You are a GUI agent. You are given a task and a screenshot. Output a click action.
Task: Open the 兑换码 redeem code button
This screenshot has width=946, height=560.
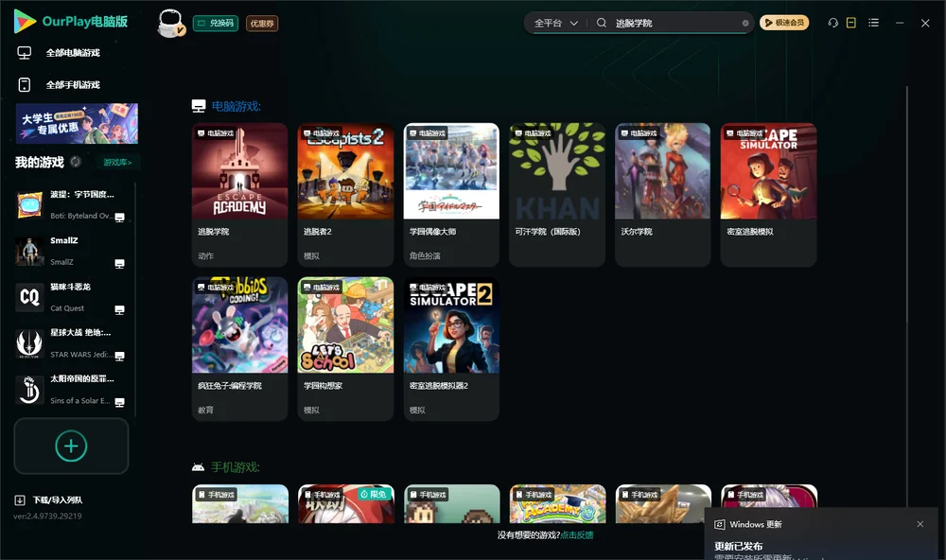216,24
